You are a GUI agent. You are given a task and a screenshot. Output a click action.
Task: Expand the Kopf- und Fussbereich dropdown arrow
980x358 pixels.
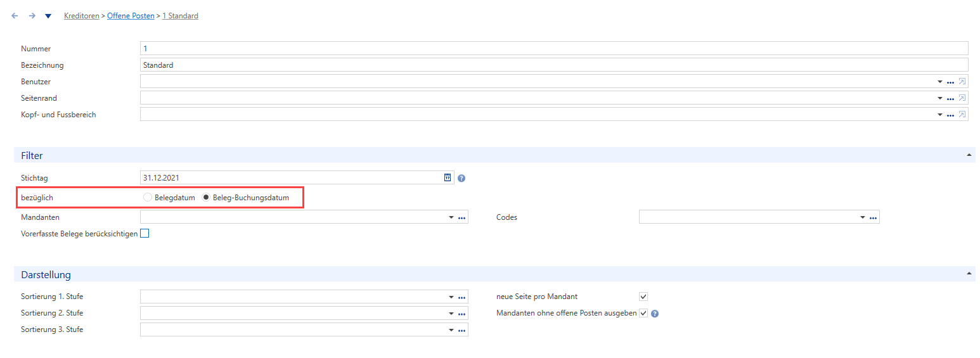(940, 115)
